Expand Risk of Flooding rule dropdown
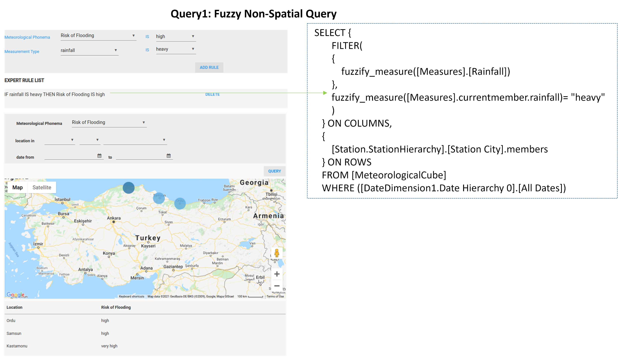The width and height of the screenshot is (627, 364). pyautogui.click(x=98, y=36)
